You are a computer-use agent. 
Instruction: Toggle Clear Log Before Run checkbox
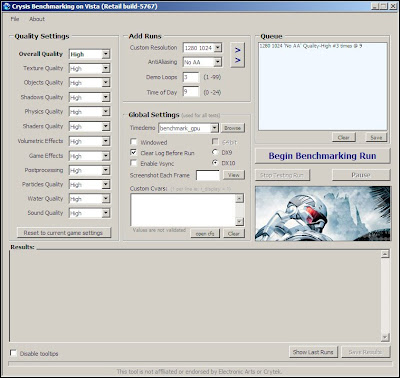click(134, 152)
